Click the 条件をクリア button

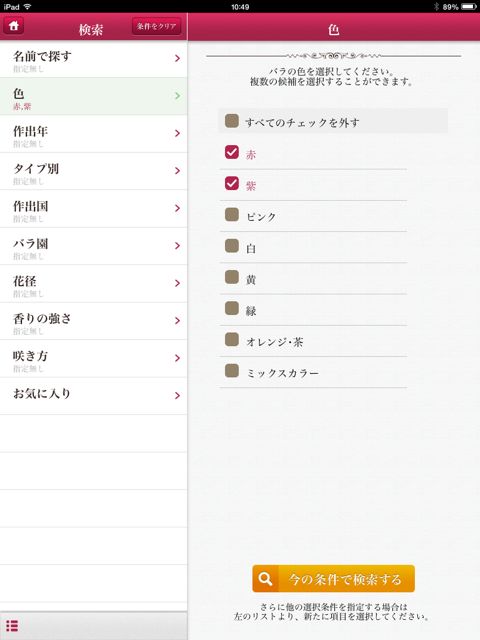point(157,26)
